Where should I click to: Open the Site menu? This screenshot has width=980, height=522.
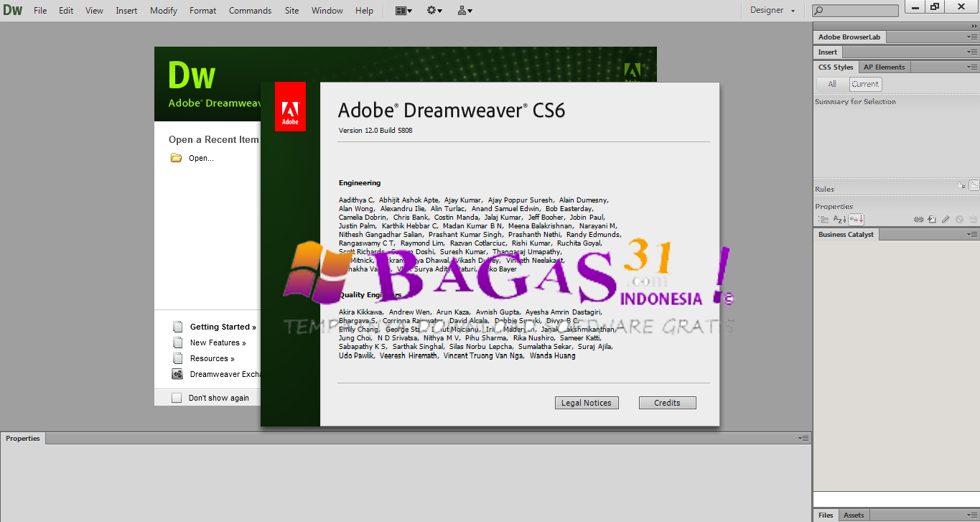pos(291,11)
